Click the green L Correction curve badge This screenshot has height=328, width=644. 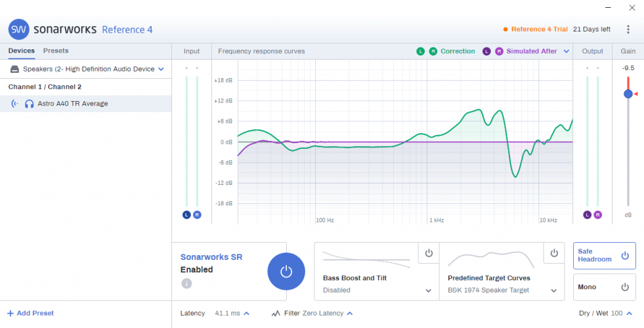pyautogui.click(x=420, y=51)
